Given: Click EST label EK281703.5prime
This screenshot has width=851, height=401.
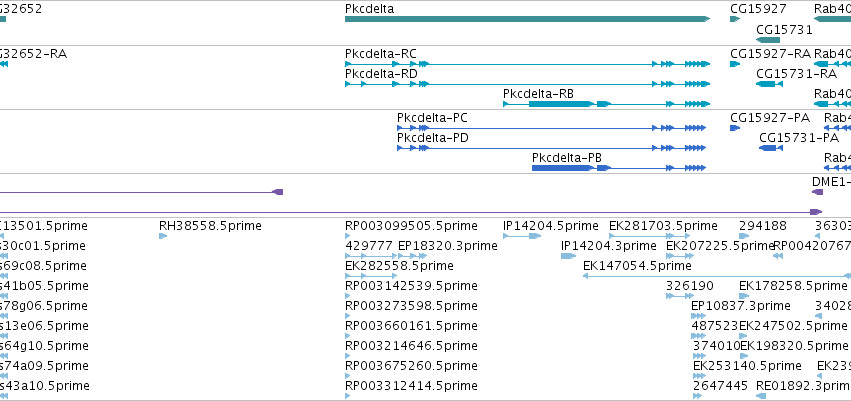Looking at the screenshot, I should click(x=663, y=226).
